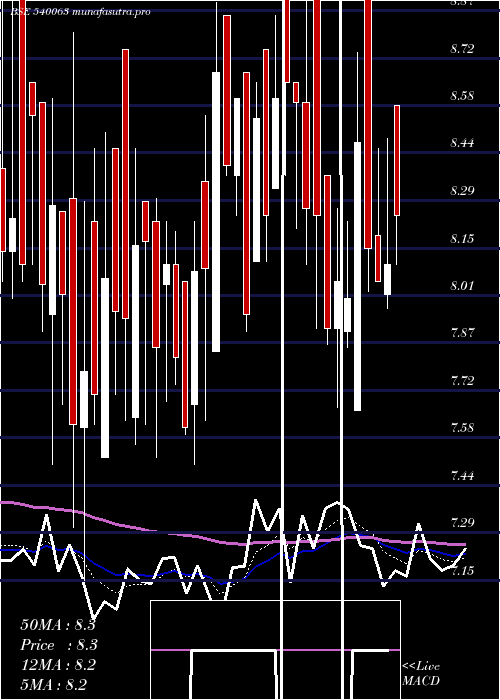
Task: Click the 8.58 price axis label
Action: click(462, 96)
